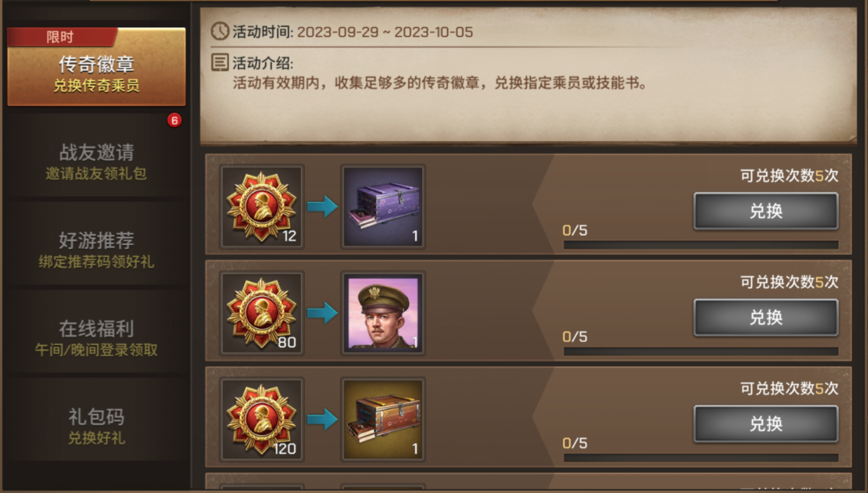Click the legendary badge icon costing 80

pos(262,313)
